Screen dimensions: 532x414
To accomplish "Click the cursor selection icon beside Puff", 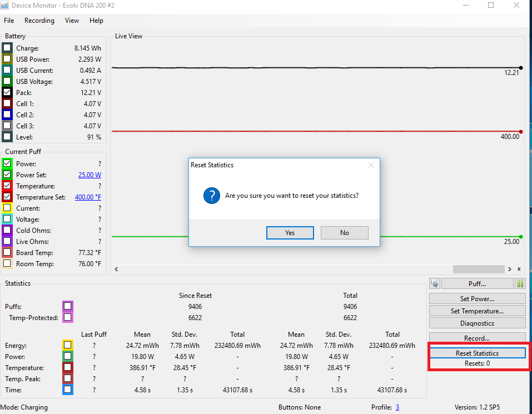I will click(x=435, y=283).
